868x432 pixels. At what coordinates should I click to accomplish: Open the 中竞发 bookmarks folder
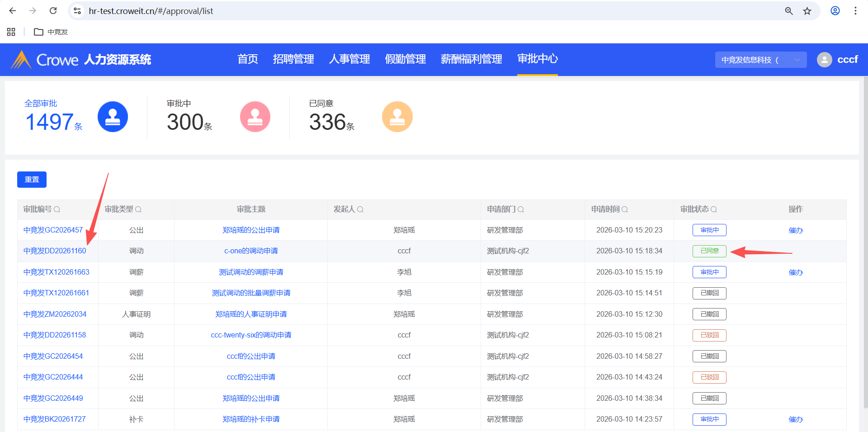(x=51, y=32)
